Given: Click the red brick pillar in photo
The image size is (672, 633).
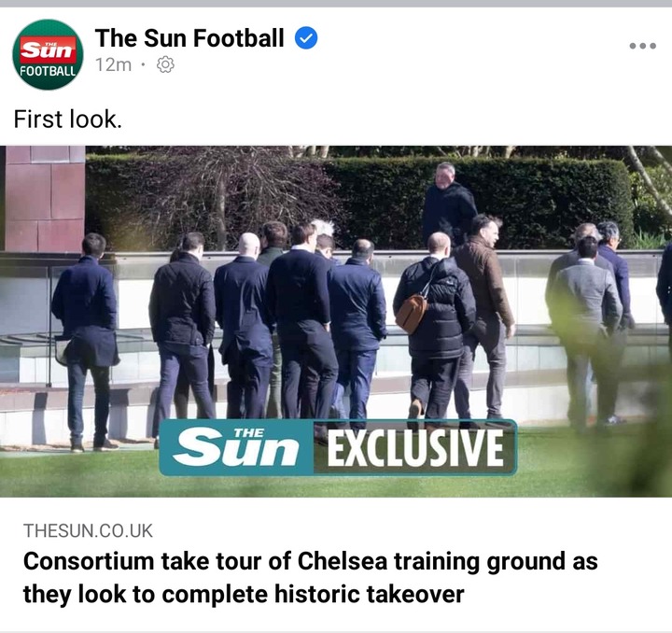Looking at the screenshot, I should click(45, 199).
